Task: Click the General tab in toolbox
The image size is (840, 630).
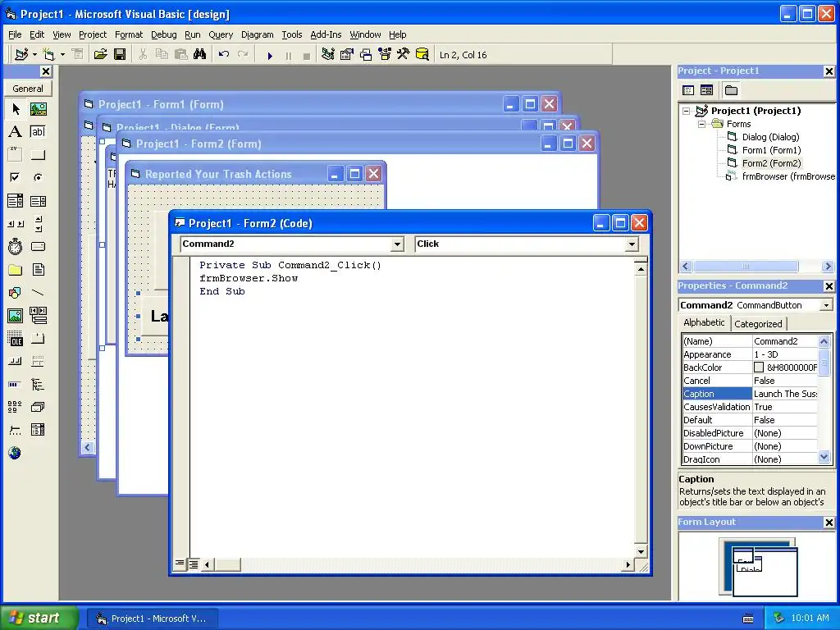Action: [x=28, y=89]
